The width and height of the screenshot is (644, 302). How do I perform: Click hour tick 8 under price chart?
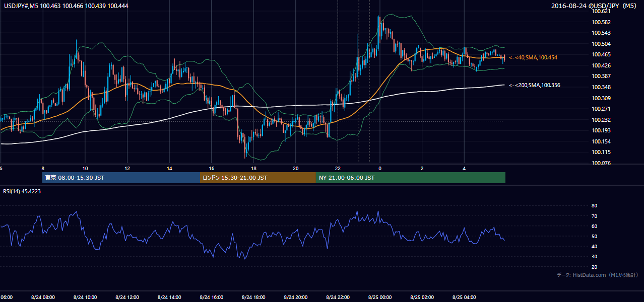(43, 168)
